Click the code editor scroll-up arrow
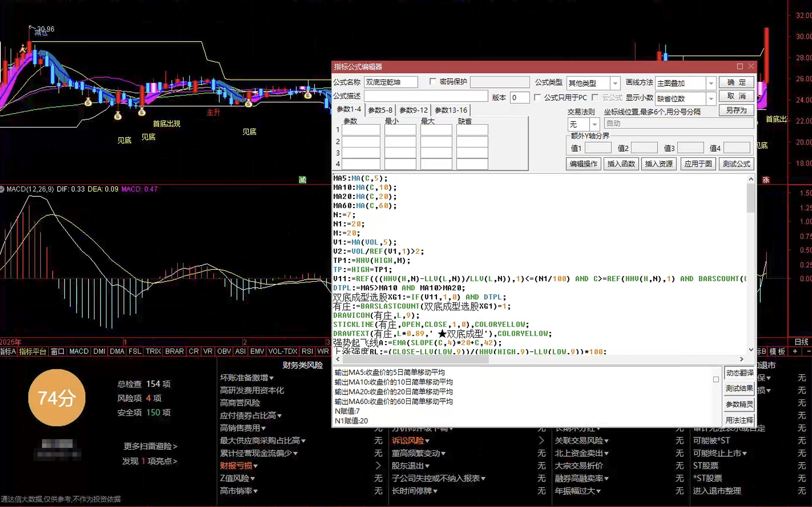The width and height of the screenshot is (812, 507). (x=751, y=179)
